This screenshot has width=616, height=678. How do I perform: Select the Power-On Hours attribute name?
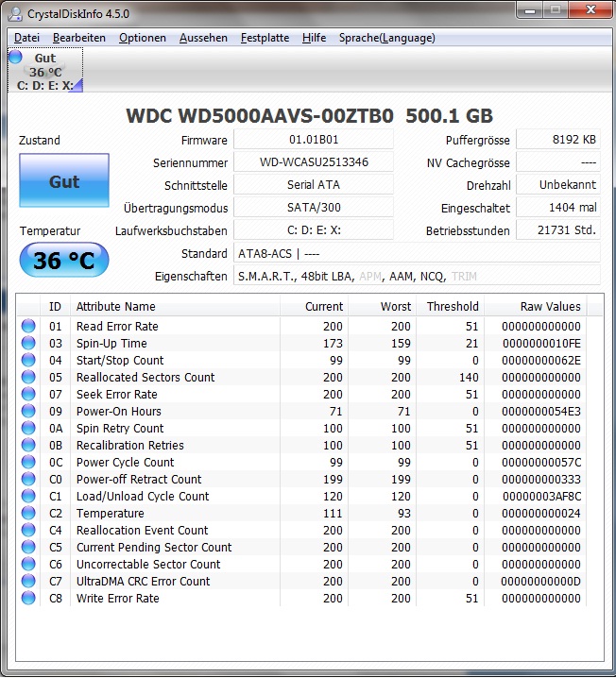118,411
